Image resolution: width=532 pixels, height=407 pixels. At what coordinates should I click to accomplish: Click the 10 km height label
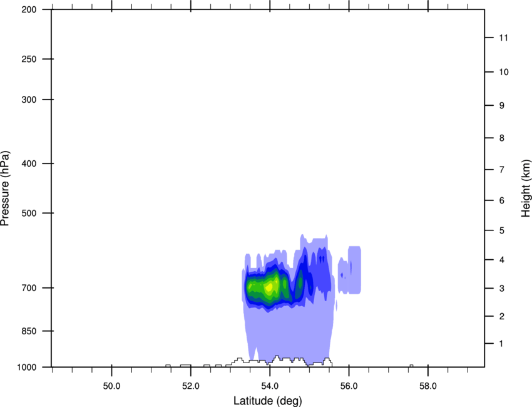point(504,72)
